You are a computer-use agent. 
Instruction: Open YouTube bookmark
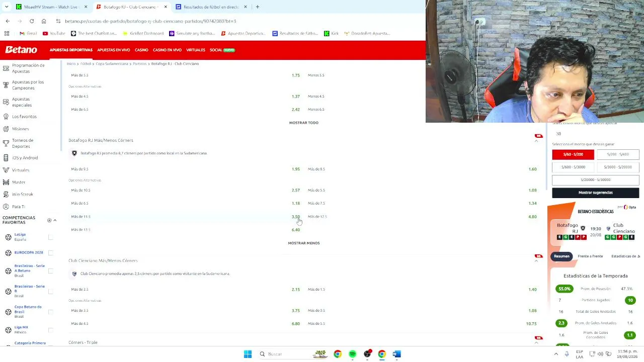pos(54,33)
